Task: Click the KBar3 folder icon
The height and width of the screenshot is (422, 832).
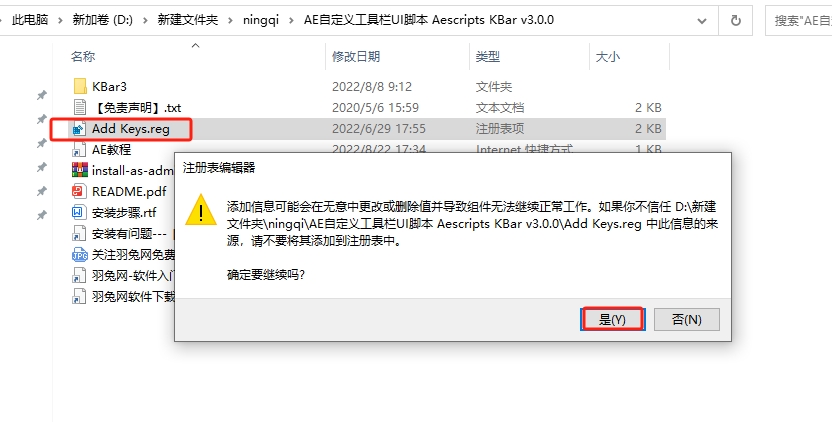Action: pyautogui.click(x=80, y=86)
